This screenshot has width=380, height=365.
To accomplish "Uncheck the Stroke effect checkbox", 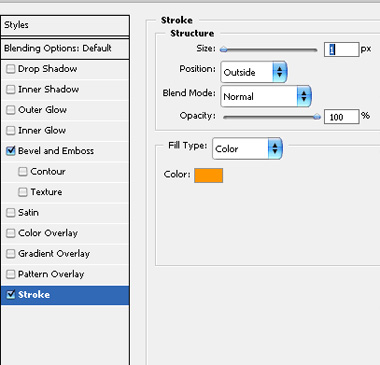I will pos(11,295).
